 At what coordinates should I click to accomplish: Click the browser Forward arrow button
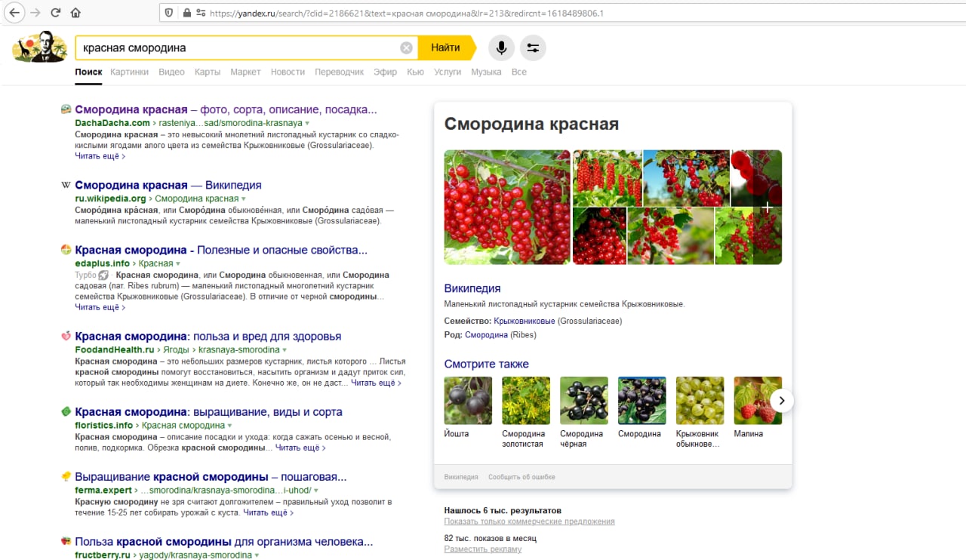tap(35, 13)
